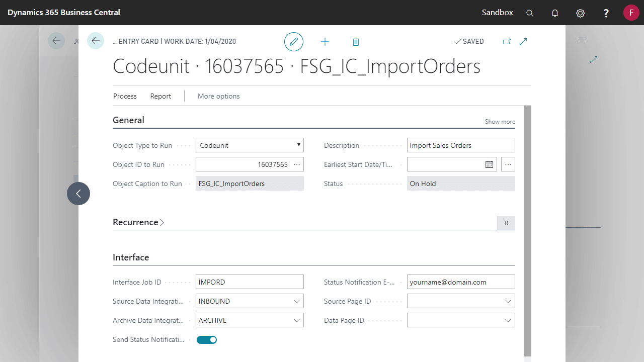Click the Object ID to Run field
644x362 pixels.
250,164
